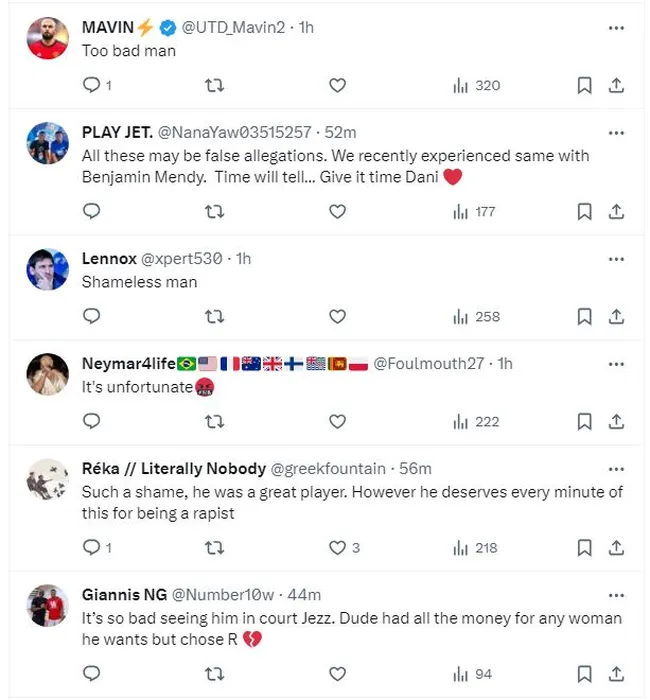Click Lennox's profile avatar
650x700 pixels.
48,270
